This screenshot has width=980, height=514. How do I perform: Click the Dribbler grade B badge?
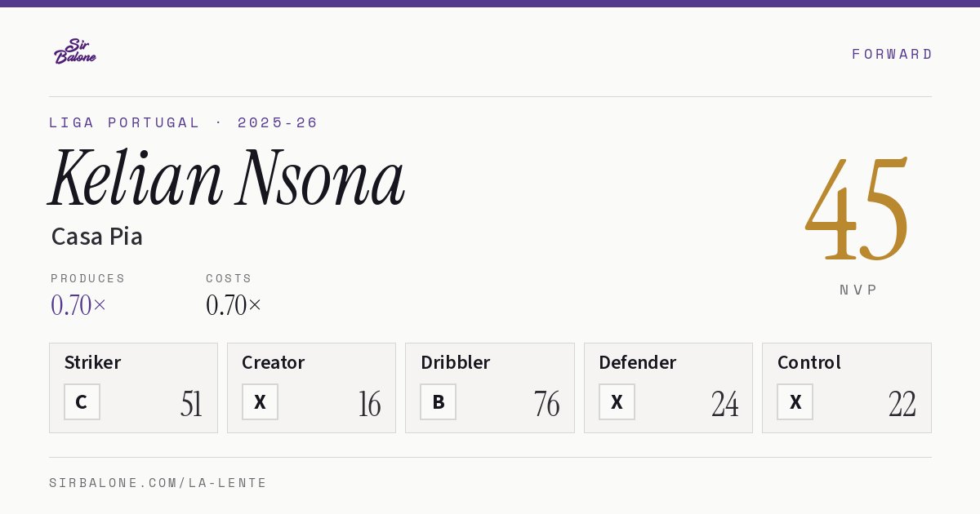(x=438, y=401)
